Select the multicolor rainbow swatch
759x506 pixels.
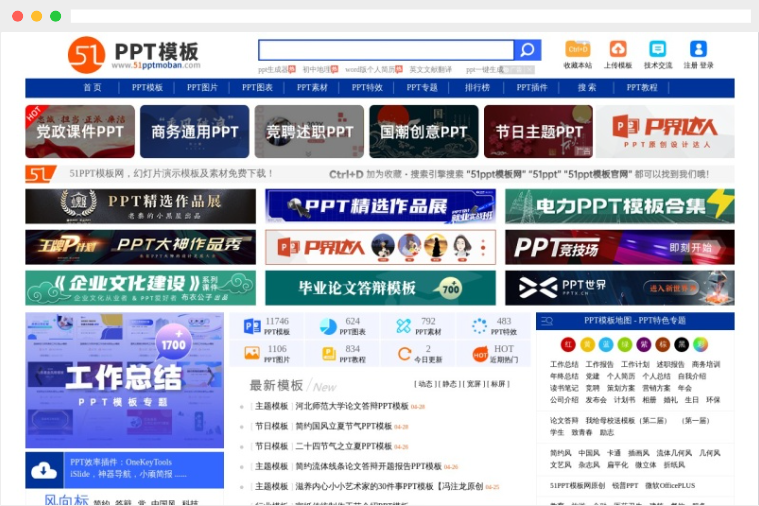point(700,344)
